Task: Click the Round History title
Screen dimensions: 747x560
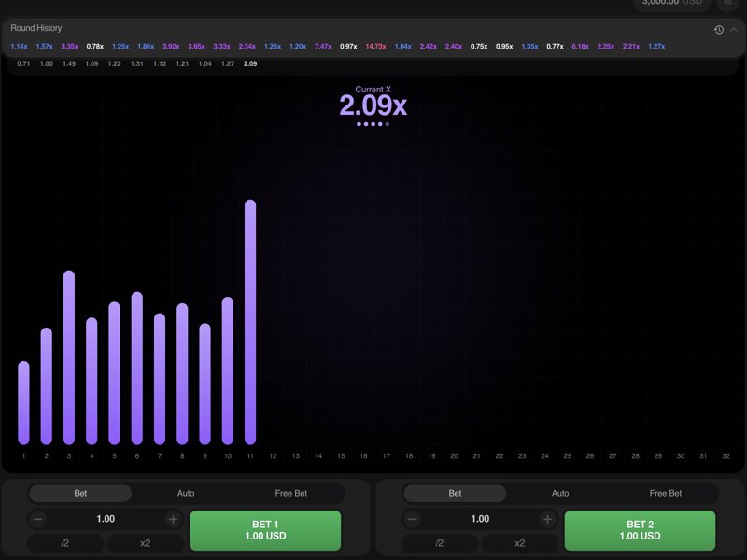Action: pyautogui.click(x=36, y=28)
